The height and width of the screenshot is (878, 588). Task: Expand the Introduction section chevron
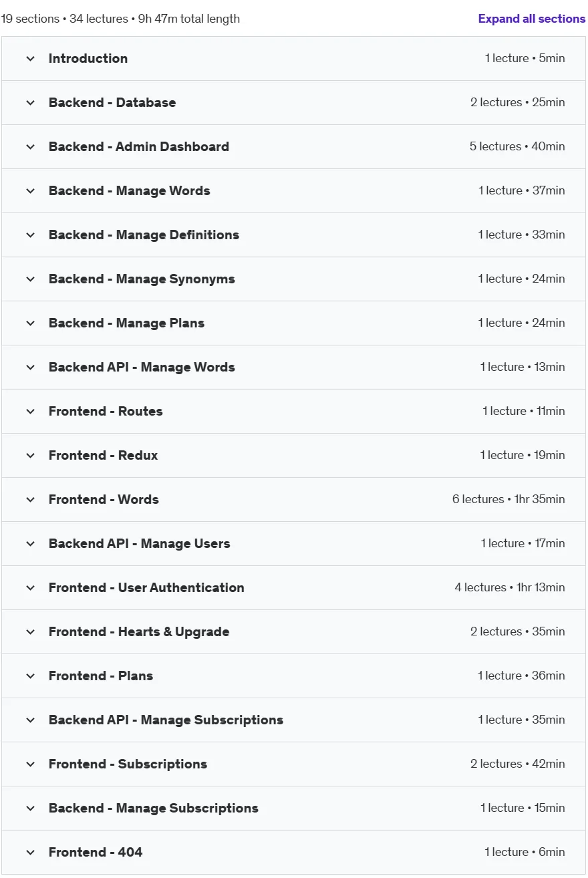pyautogui.click(x=30, y=59)
